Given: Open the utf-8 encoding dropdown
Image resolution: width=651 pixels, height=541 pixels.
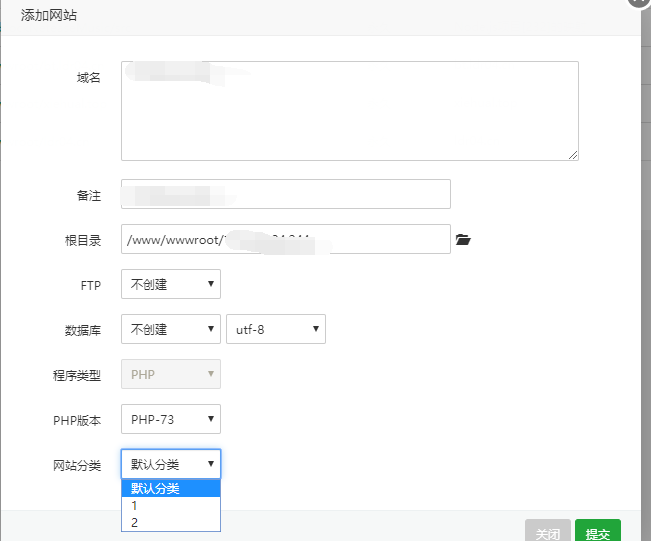Looking at the screenshot, I should (x=276, y=329).
